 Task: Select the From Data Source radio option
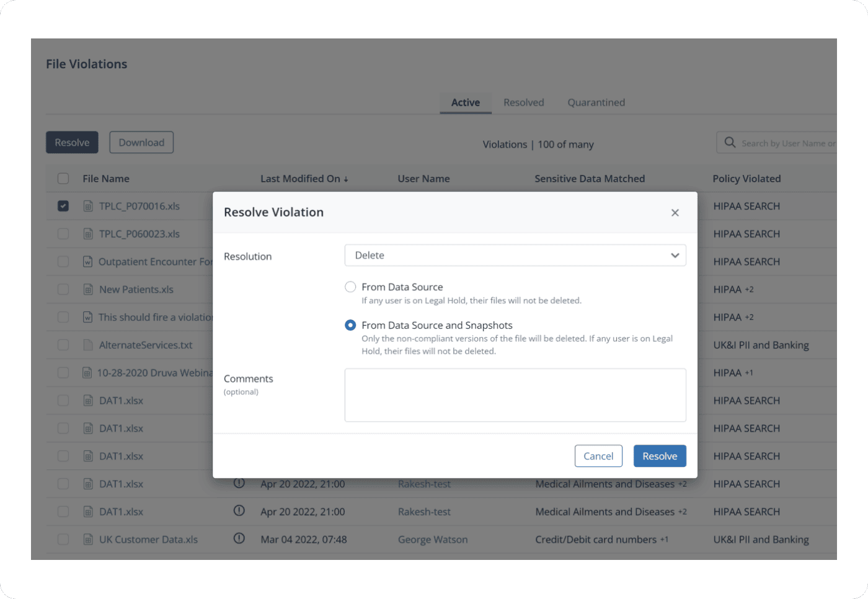[x=350, y=287]
